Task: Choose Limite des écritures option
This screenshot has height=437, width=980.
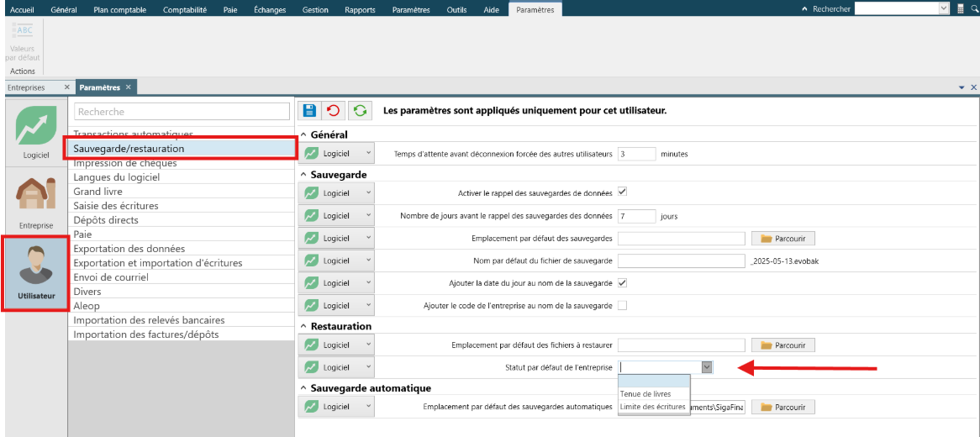Action: 654,407
